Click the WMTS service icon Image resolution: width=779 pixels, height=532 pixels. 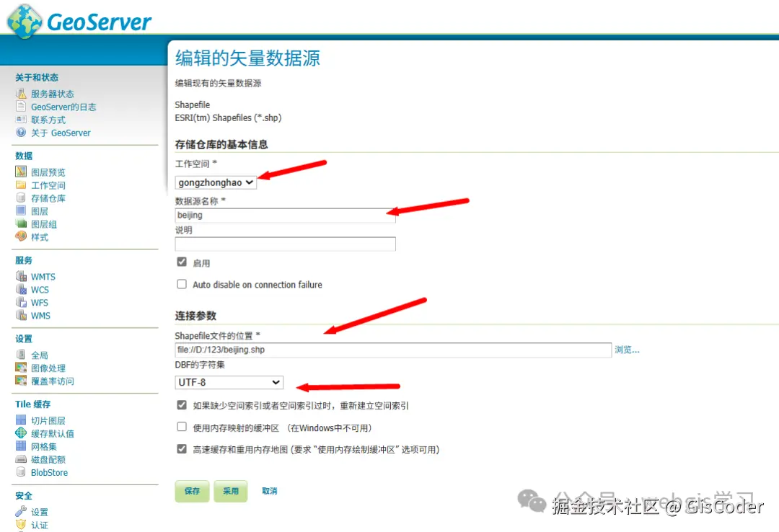tap(21, 276)
